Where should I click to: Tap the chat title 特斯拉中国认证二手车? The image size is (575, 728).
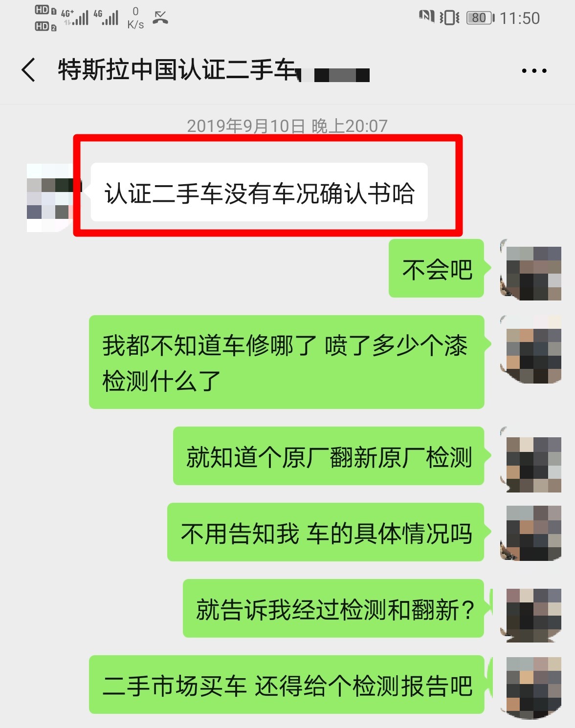[x=178, y=70]
